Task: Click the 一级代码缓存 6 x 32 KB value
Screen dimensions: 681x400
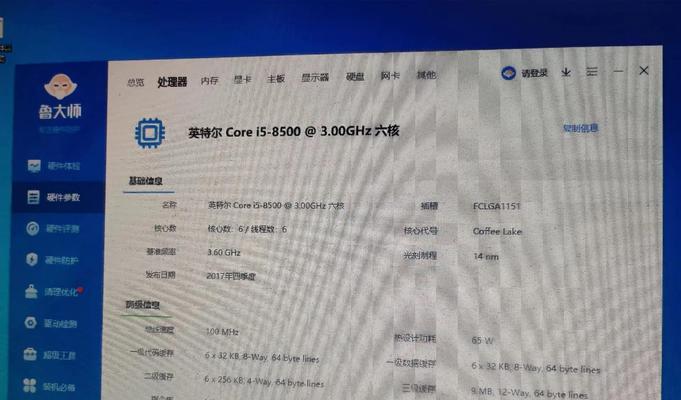Action: 262,357
